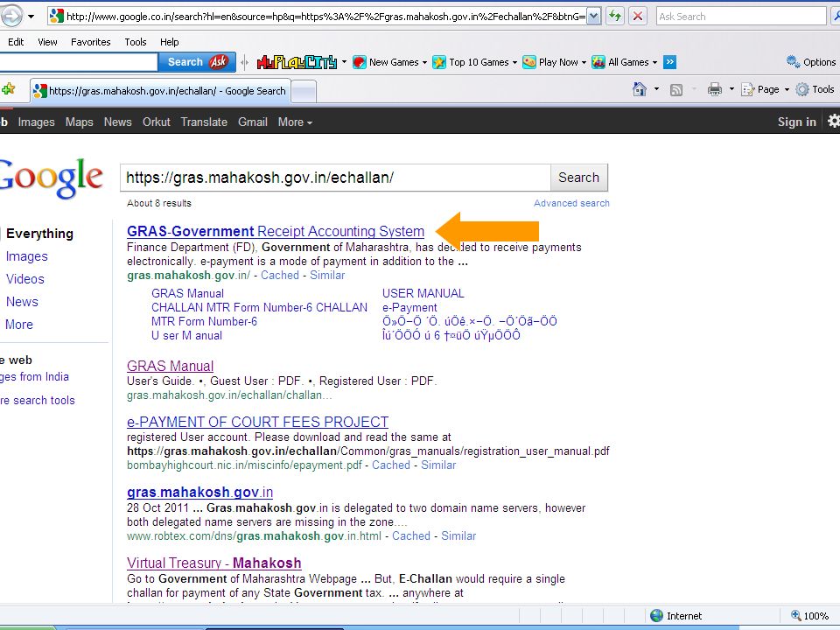
Task: Open toolbar Options gear icon
Action: [793, 61]
